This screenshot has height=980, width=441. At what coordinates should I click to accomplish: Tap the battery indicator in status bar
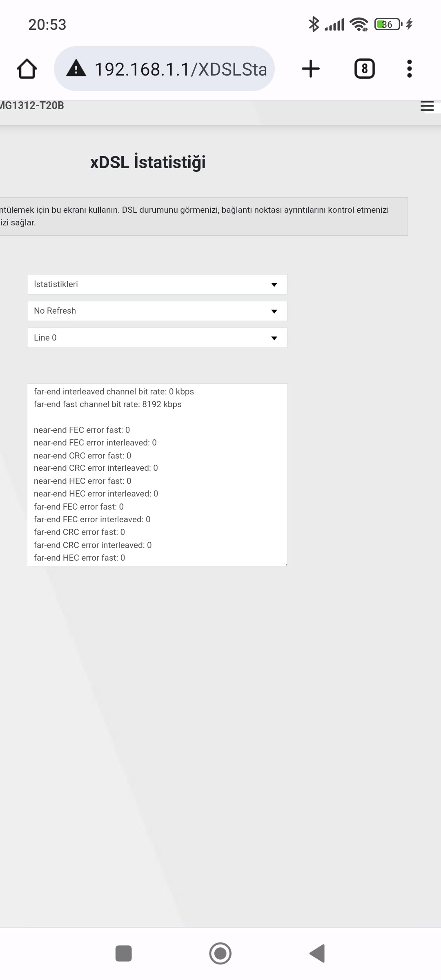tap(388, 24)
